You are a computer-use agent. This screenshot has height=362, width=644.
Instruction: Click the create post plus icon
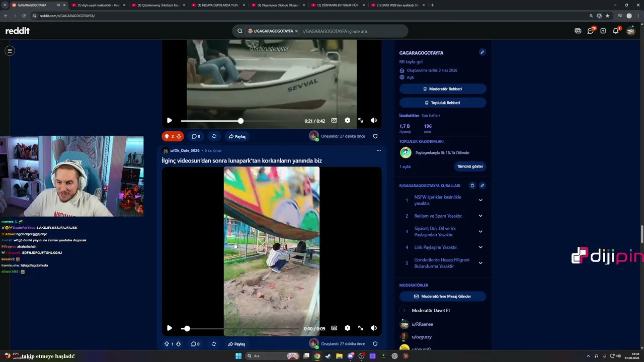(603, 31)
